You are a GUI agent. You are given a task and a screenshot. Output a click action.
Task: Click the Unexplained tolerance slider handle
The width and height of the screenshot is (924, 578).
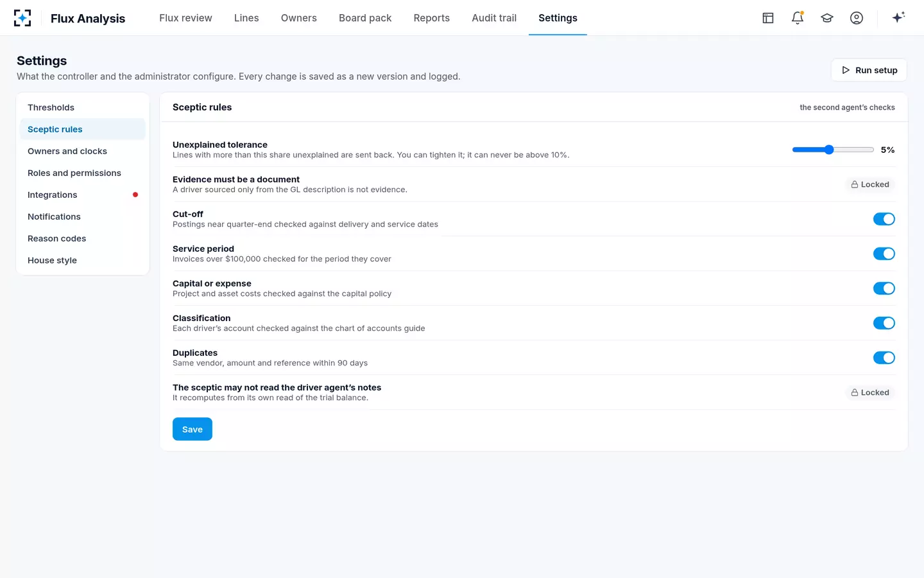[829, 150]
